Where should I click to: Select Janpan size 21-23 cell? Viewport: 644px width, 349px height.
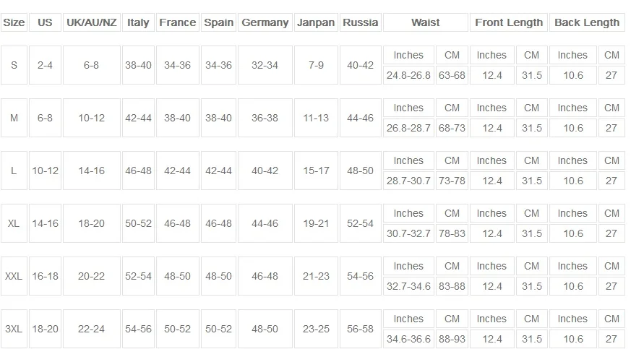point(316,276)
